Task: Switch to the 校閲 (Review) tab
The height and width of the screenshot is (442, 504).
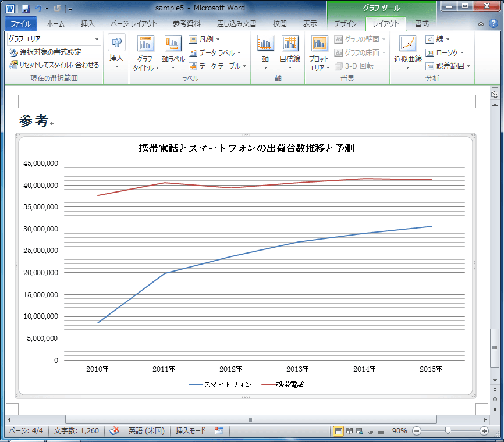Action: point(279,23)
